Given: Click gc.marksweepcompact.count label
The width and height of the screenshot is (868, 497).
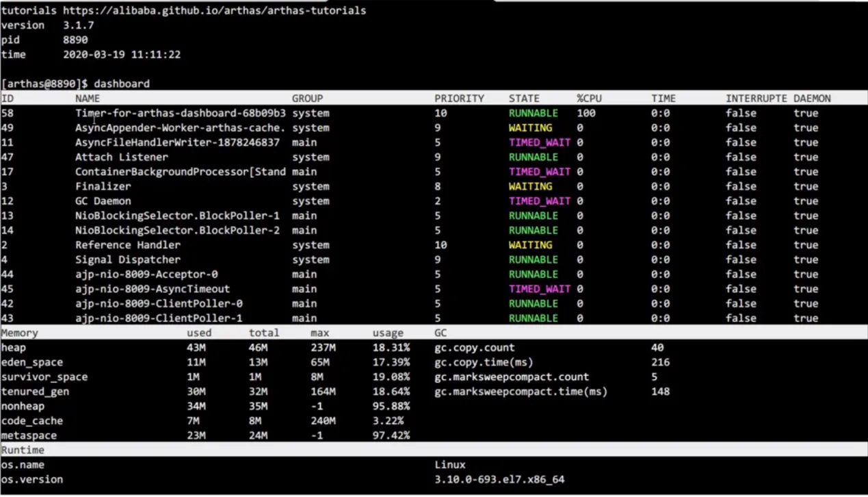Looking at the screenshot, I should (x=512, y=377).
